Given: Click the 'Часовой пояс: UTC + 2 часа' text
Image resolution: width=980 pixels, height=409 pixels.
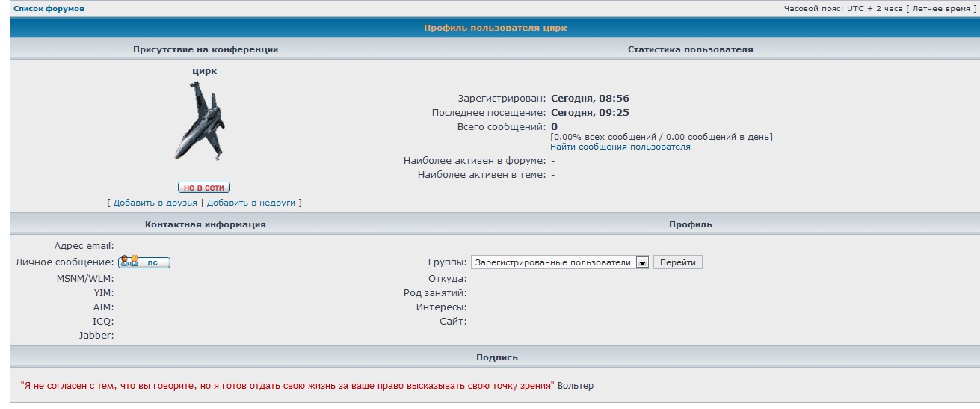Looking at the screenshot, I should [x=843, y=9].
